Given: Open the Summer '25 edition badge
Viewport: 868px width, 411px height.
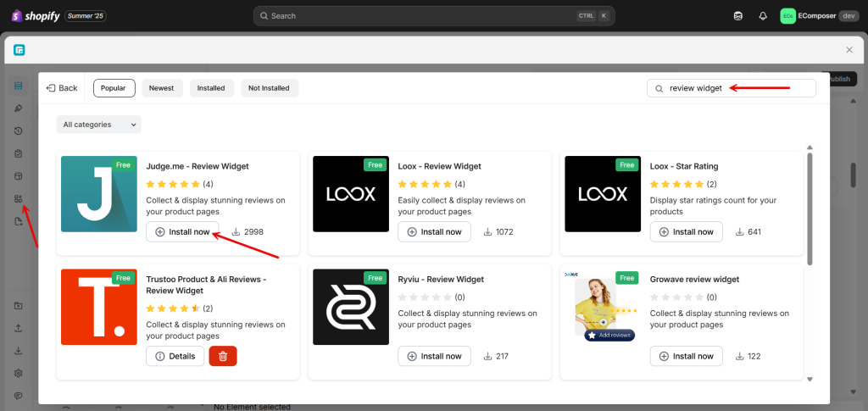Looking at the screenshot, I should 86,16.
